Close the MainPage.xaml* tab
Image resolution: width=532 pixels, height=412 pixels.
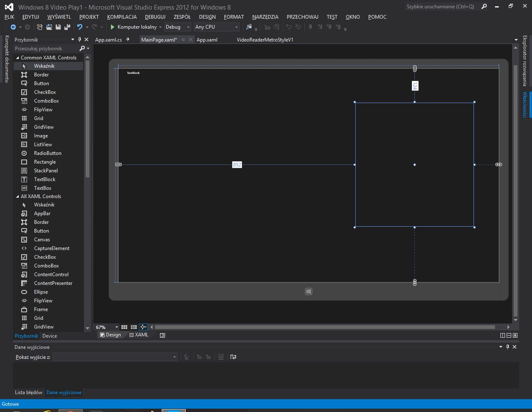point(191,39)
